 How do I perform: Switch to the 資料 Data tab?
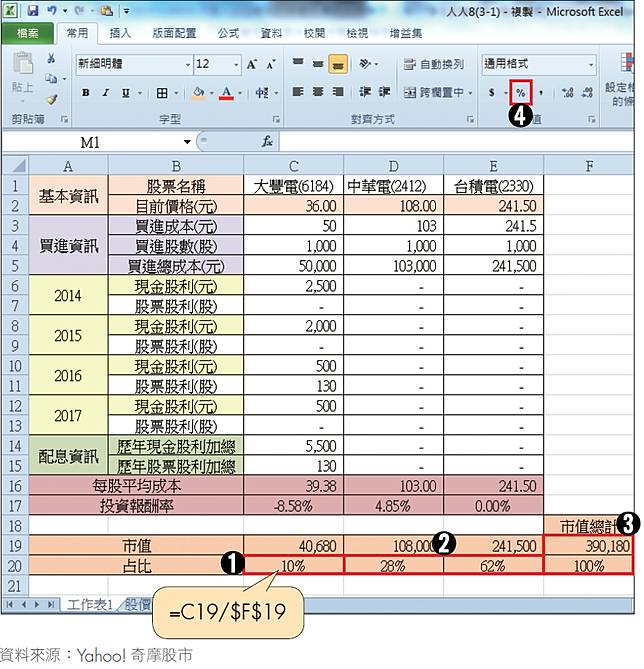[x=271, y=33]
